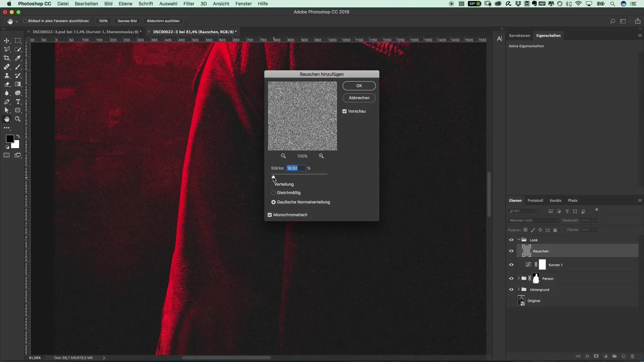Select the Rectangular Marquee tool

point(18,41)
